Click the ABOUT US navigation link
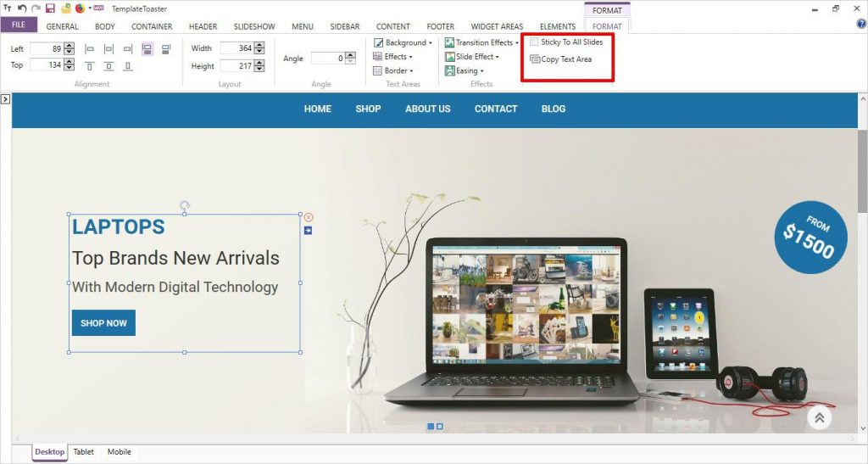The width and height of the screenshot is (868, 464). coord(428,109)
